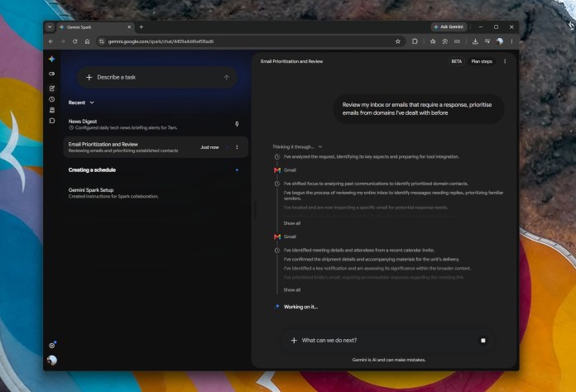Viewport: 576px width, 392px height.
Task: Click line about confirmed shipment details
Action: (372, 259)
